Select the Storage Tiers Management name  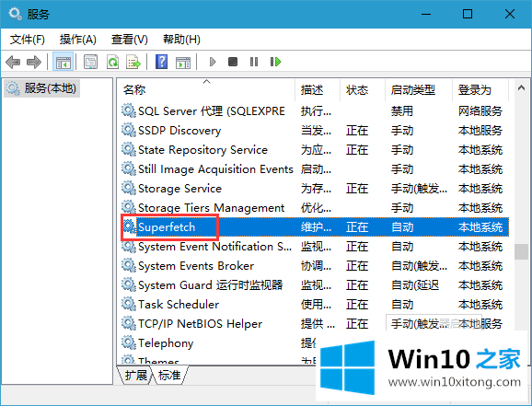point(212,208)
